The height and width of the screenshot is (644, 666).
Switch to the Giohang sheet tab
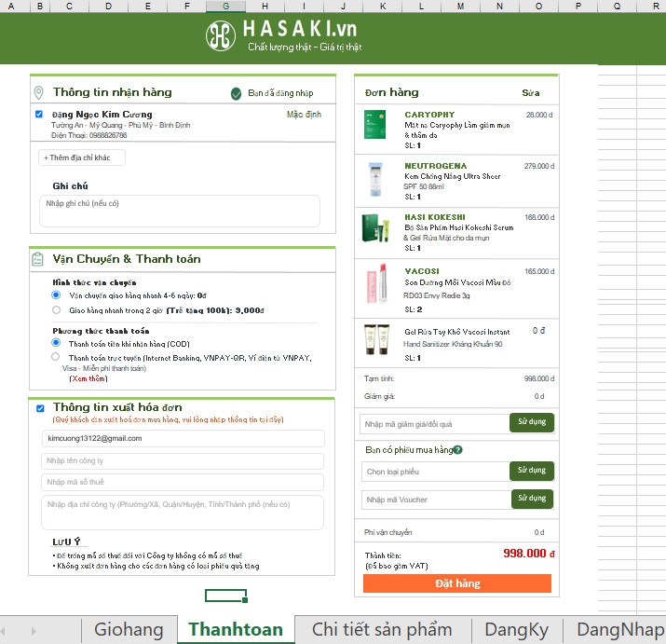[129, 629]
